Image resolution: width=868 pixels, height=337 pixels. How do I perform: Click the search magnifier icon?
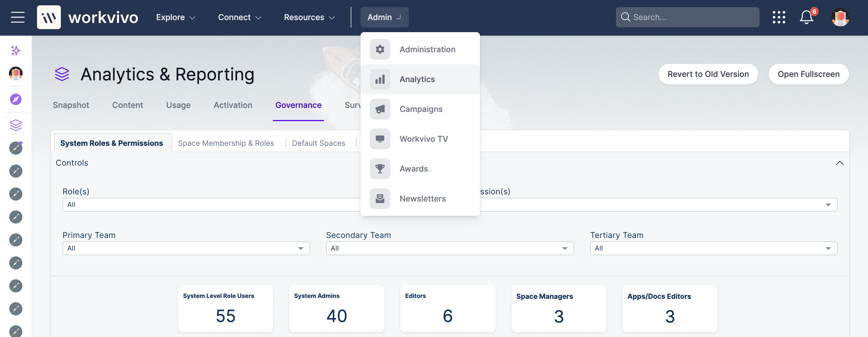pos(625,17)
